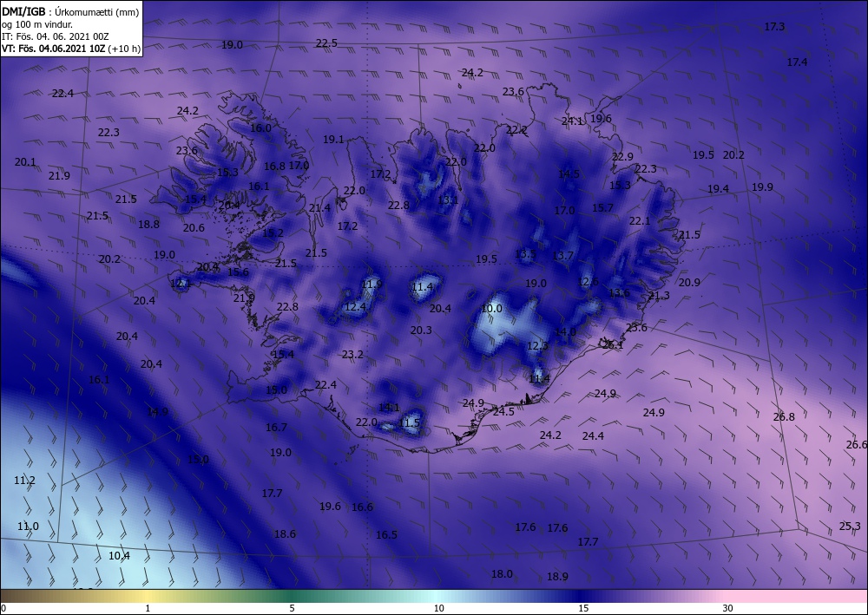Select the 22.2 value on the map
This screenshot has width=868, height=615.
[x=516, y=130]
